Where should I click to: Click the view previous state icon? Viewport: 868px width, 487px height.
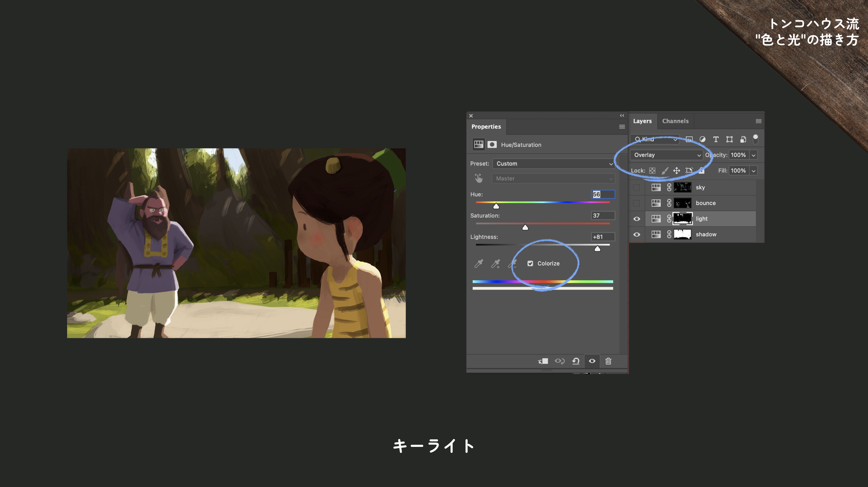pos(560,361)
